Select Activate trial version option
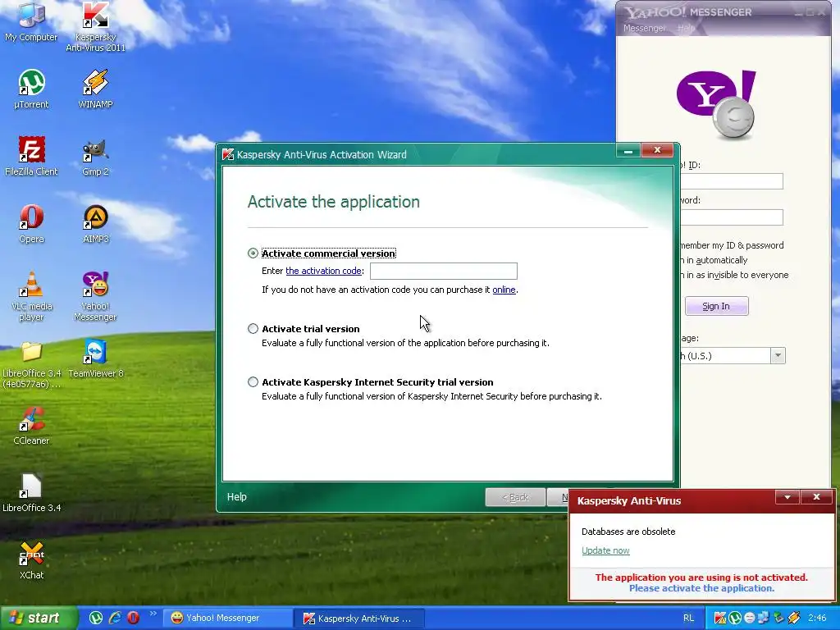The width and height of the screenshot is (840, 630). (253, 329)
